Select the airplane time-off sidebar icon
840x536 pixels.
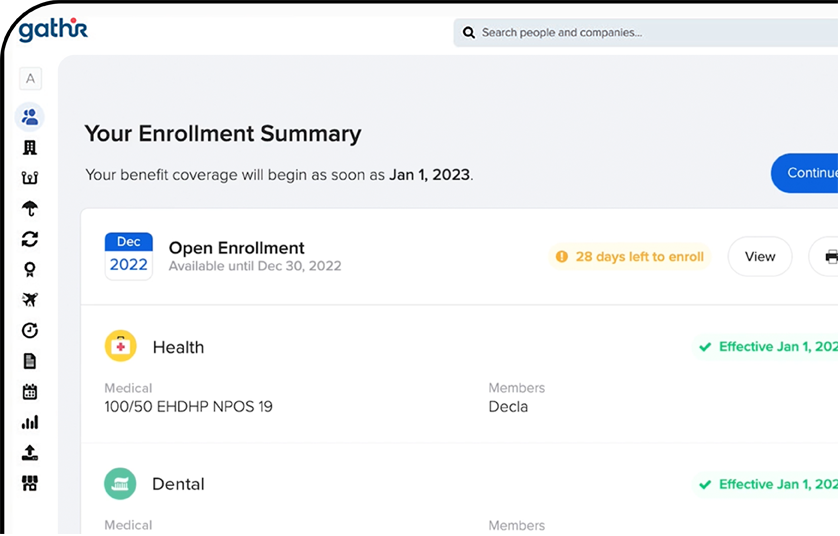pyautogui.click(x=30, y=300)
